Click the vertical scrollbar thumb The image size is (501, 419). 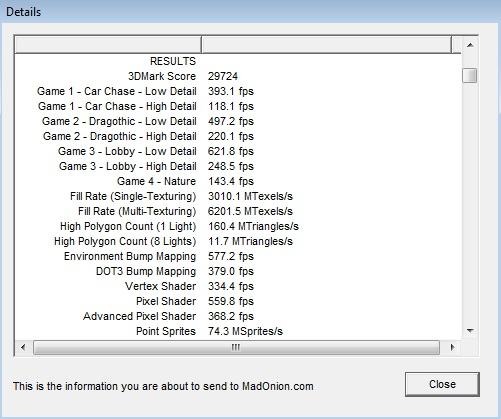470,75
